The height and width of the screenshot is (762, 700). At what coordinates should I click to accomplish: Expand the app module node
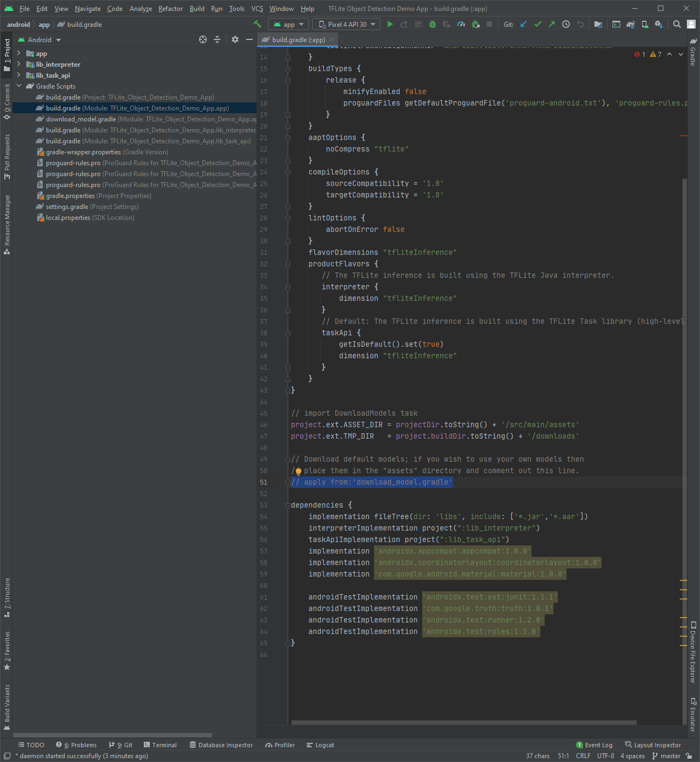coord(19,53)
